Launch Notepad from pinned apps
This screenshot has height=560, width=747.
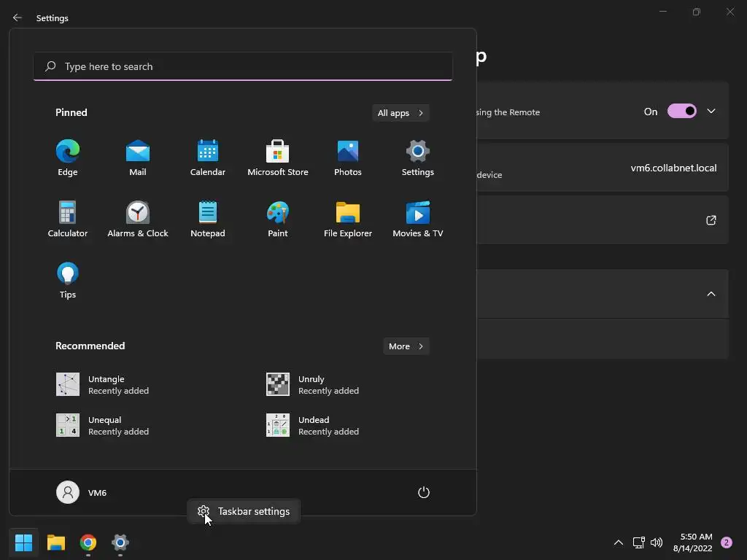point(208,219)
